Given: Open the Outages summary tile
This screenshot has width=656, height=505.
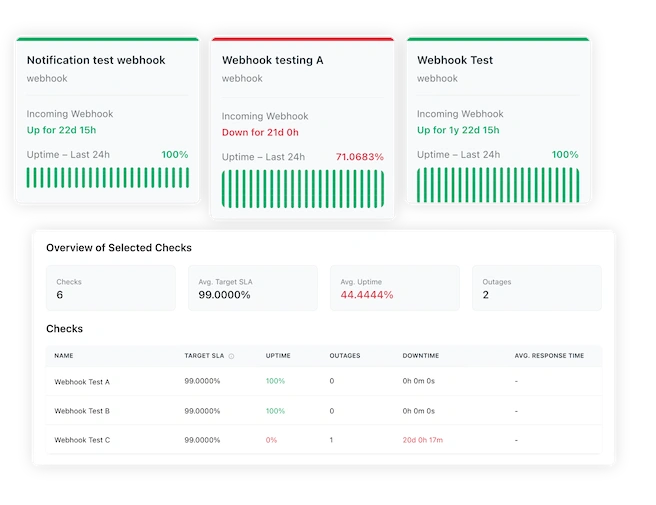Looking at the screenshot, I should click(537, 288).
